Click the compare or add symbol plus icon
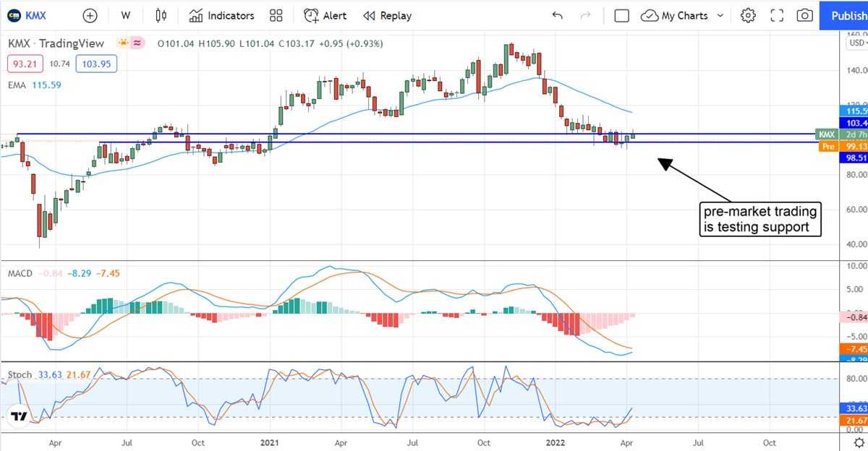868x451 pixels. coord(90,15)
